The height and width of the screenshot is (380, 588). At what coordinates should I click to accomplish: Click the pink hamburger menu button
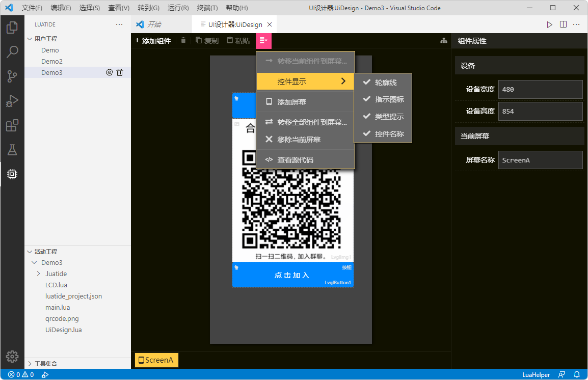tap(263, 40)
